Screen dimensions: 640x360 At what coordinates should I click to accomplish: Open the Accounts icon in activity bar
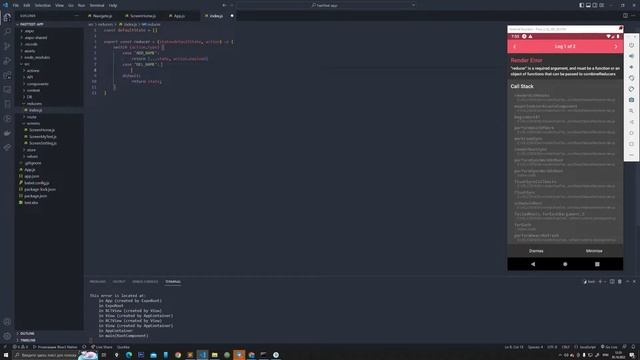click(7, 322)
